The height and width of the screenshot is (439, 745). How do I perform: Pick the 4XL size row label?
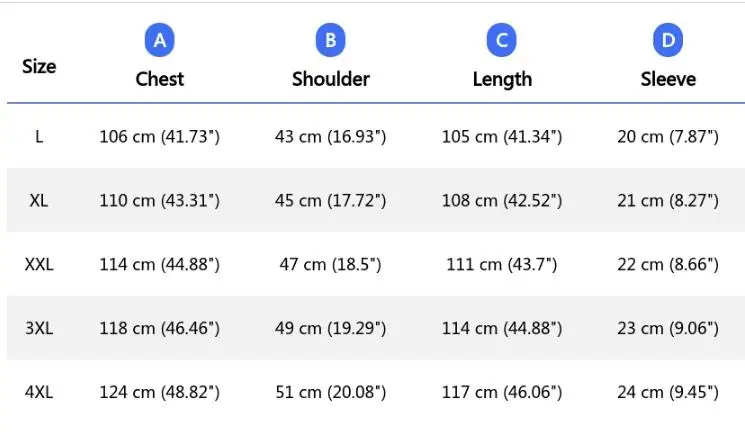39,393
